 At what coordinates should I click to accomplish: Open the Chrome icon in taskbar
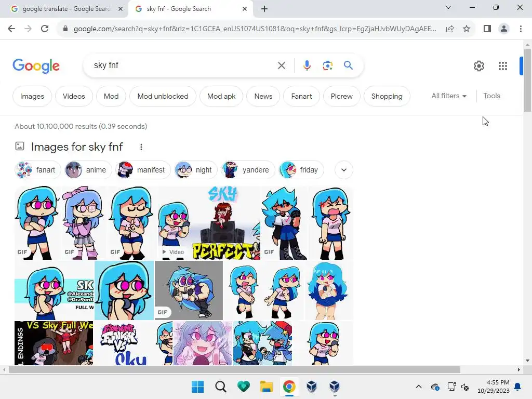point(289,387)
